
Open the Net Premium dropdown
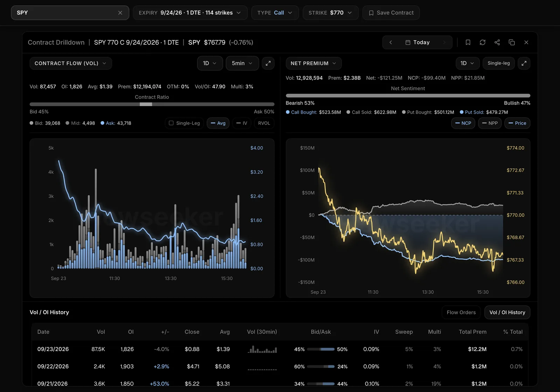point(314,63)
